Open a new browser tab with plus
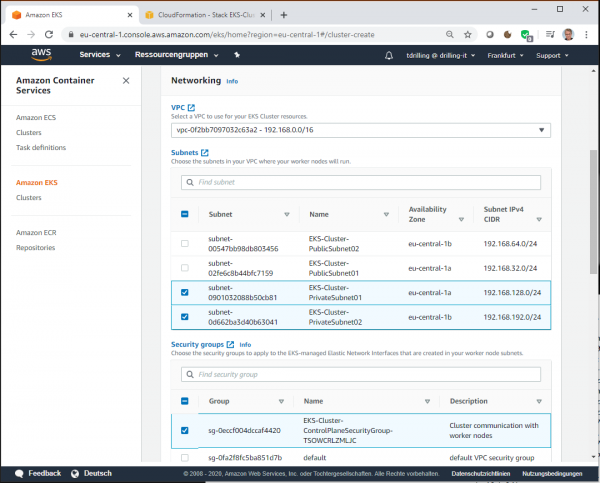Image resolution: width=600 pixels, height=483 pixels. click(x=284, y=15)
